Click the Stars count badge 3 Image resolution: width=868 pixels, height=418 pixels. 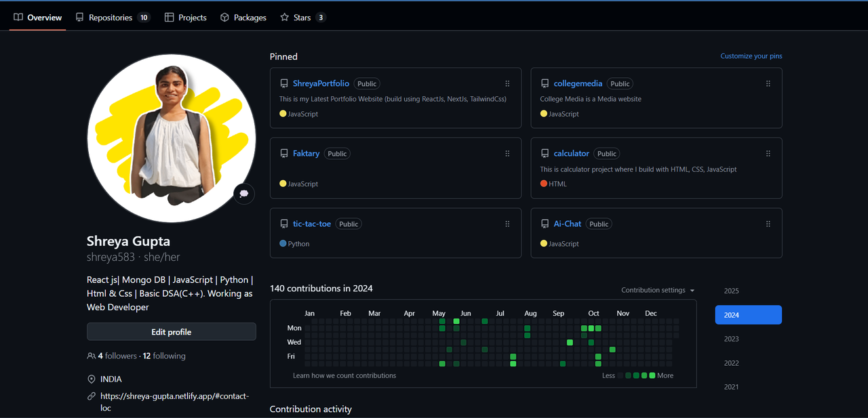pyautogui.click(x=321, y=18)
